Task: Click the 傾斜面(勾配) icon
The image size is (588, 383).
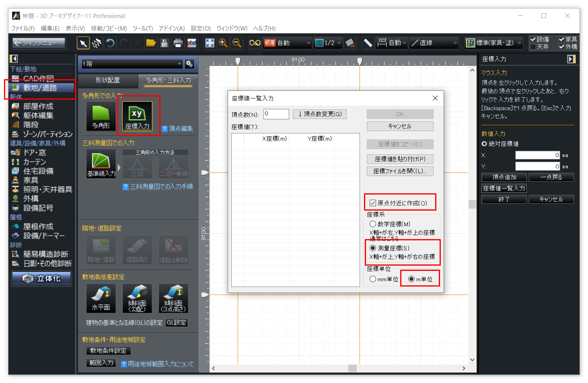Action: (137, 298)
